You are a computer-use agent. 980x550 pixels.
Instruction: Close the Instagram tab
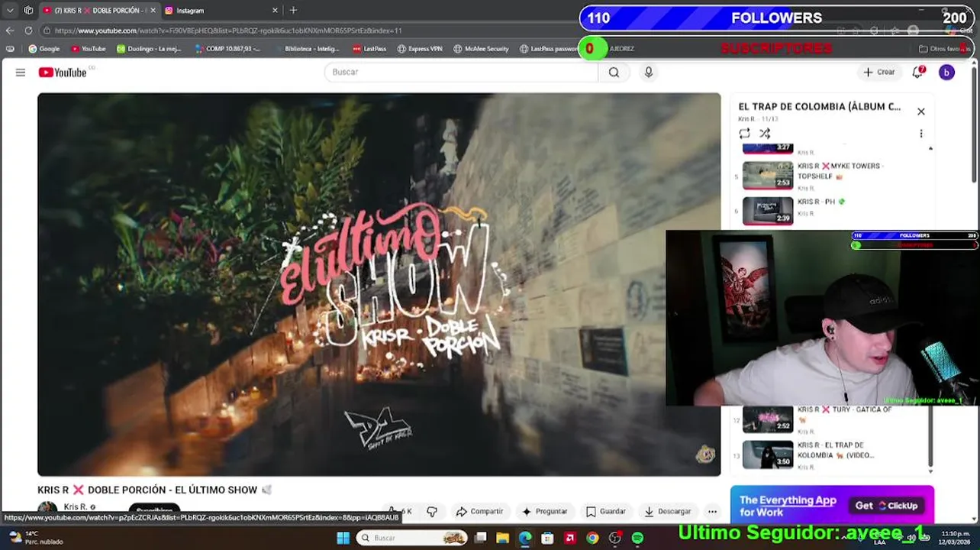pyautogui.click(x=275, y=11)
